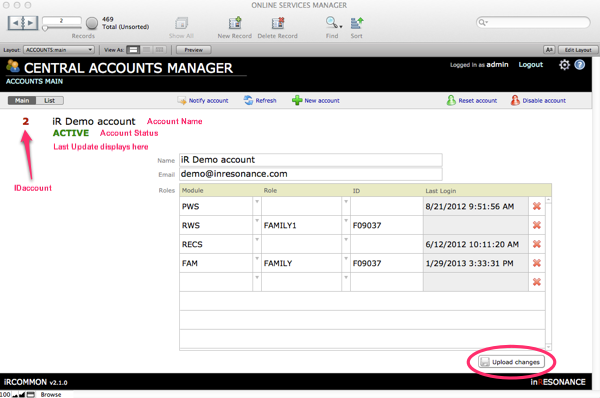Switch to form view mode

[x=133, y=50]
